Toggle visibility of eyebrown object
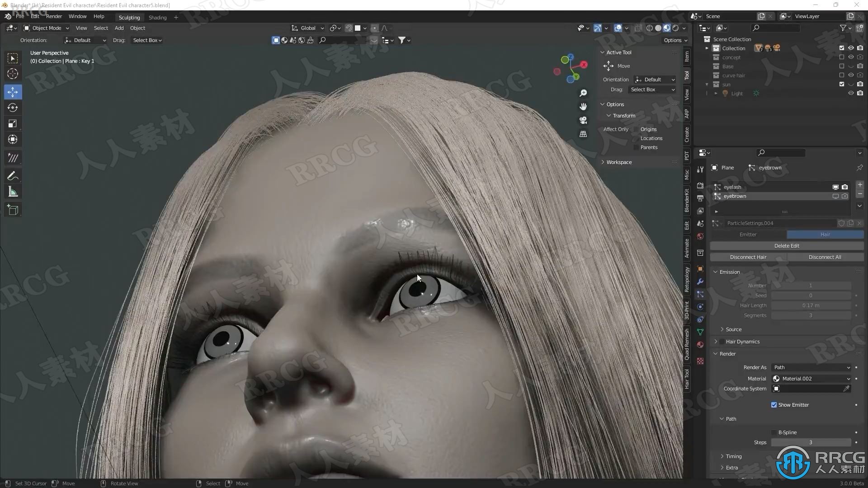The height and width of the screenshot is (488, 868). [x=835, y=196]
